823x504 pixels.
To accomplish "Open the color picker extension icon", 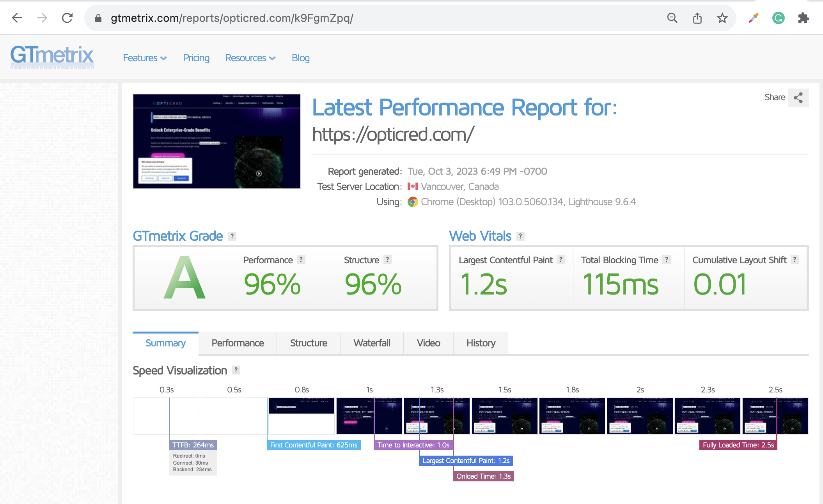I will coord(754,18).
